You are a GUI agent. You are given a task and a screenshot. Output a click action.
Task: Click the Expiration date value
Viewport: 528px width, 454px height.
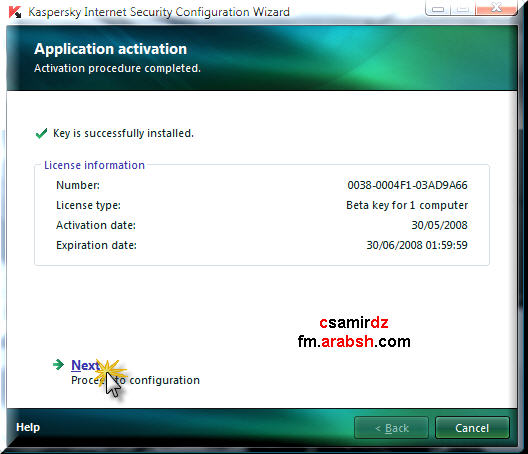(x=417, y=245)
